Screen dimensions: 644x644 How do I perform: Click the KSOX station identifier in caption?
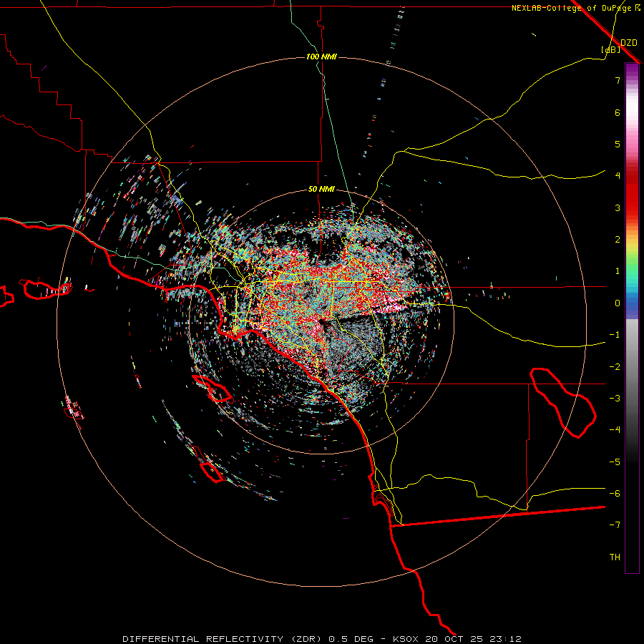pos(406,639)
